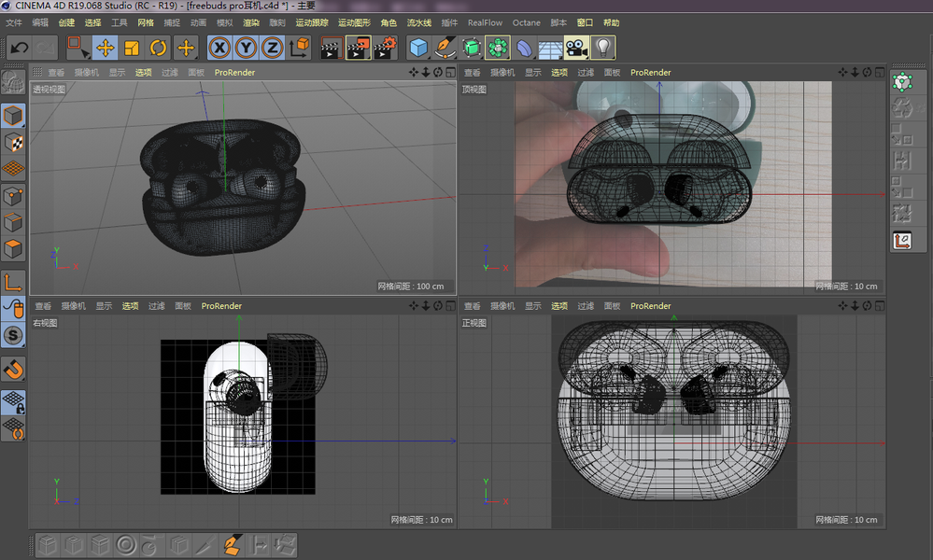Viewport: 933px width, 560px height.
Task: Open 渲染 menu
Action: click(x=251, y=22)
